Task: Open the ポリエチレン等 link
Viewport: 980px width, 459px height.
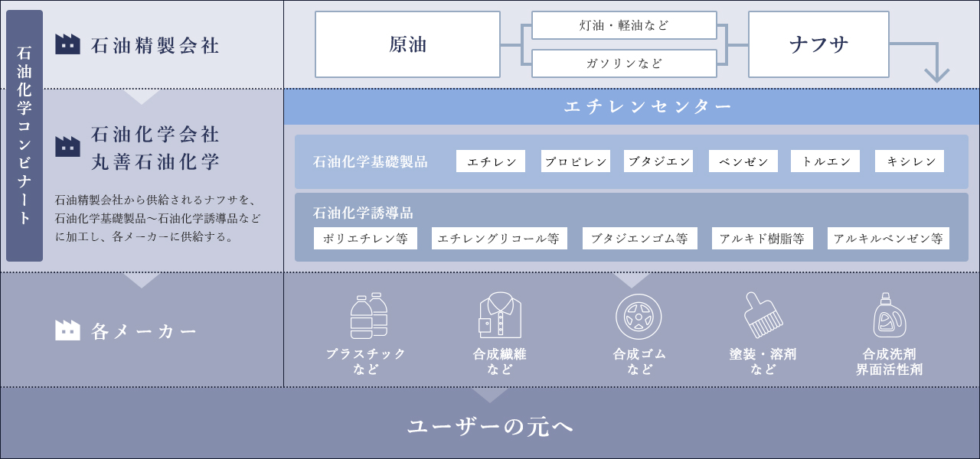Action: click(365, 238)
